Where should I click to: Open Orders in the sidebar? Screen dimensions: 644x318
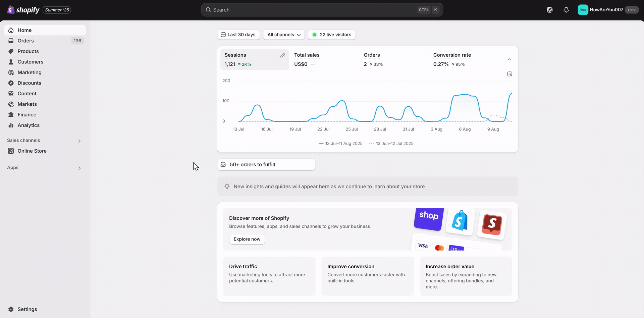(x=45, y=41)
